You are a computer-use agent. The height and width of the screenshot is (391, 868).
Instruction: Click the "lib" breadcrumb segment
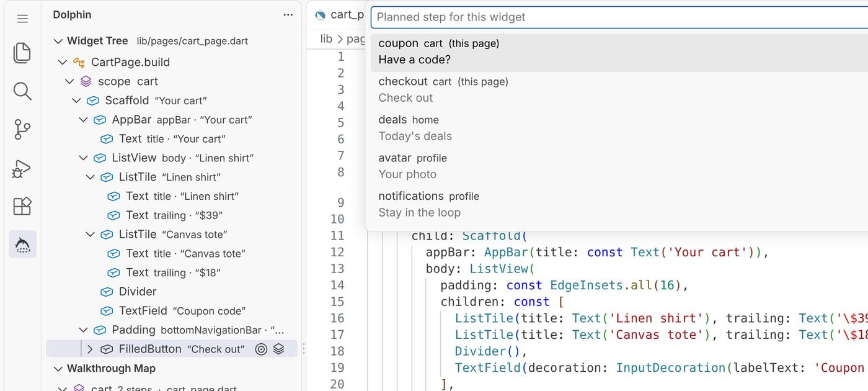[x=326, y=38]
